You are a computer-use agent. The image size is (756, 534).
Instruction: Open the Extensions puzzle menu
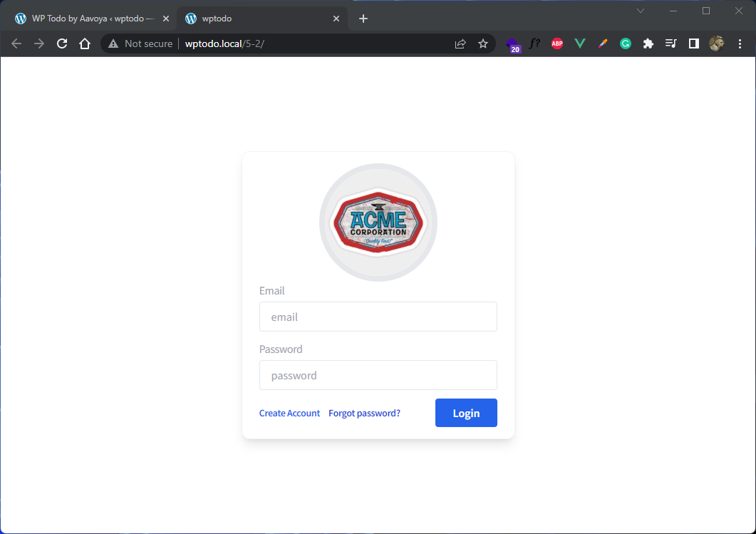pos(648,44)
